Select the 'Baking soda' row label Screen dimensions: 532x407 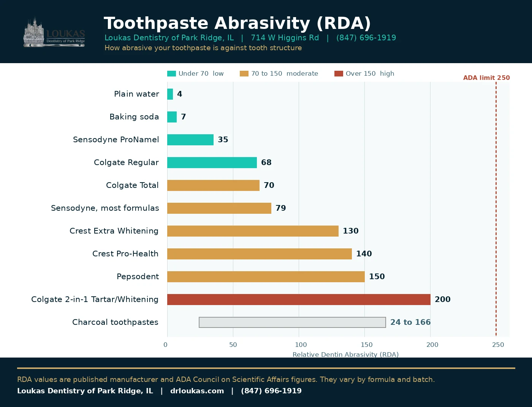[x=134, y=117]
